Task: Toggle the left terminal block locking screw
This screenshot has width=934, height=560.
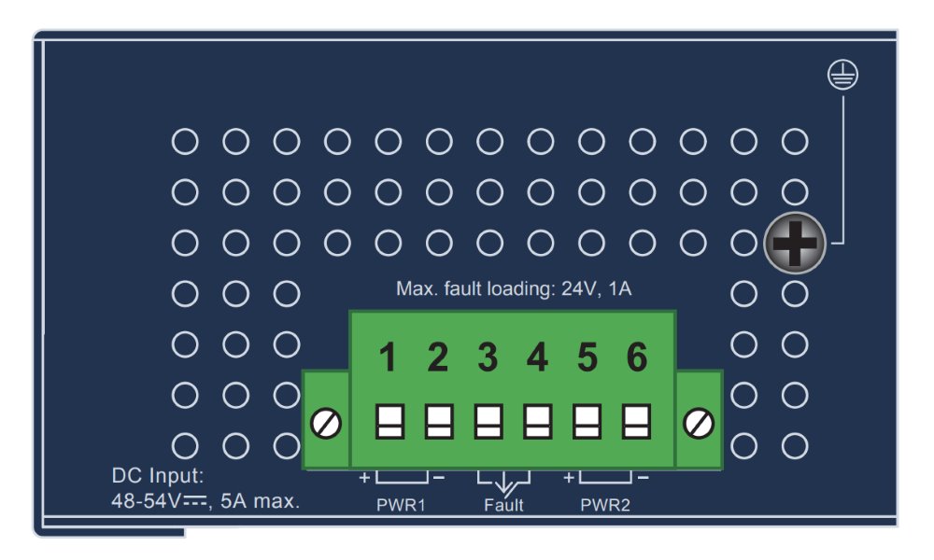Action: click(324, 420)
